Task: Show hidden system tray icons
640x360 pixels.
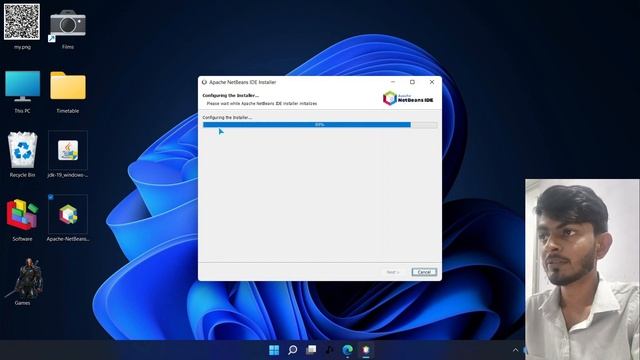Action: coord(515,350)
